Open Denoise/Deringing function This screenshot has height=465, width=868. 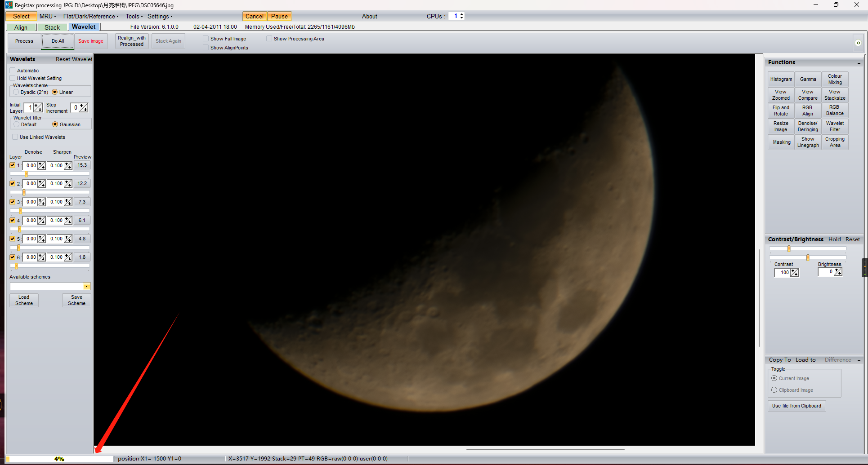pyautogui.click(x=808, y=126)
